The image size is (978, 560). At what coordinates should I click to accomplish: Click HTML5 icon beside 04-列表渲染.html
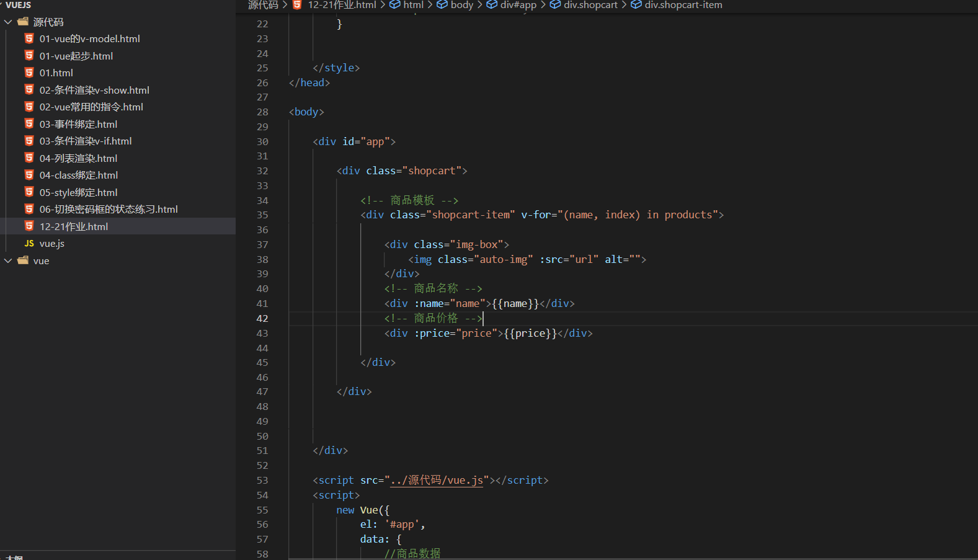pos(29,158)
